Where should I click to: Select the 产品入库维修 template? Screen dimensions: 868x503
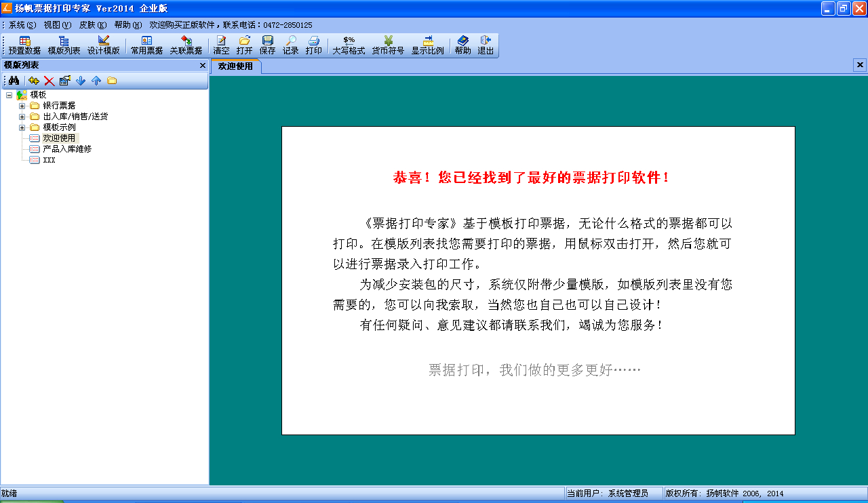coord(67,149)
